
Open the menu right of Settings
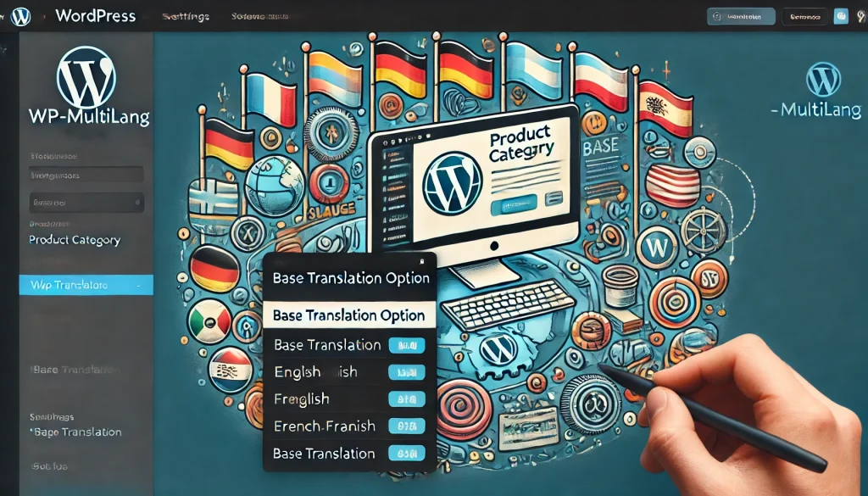(x=259, y=17)
